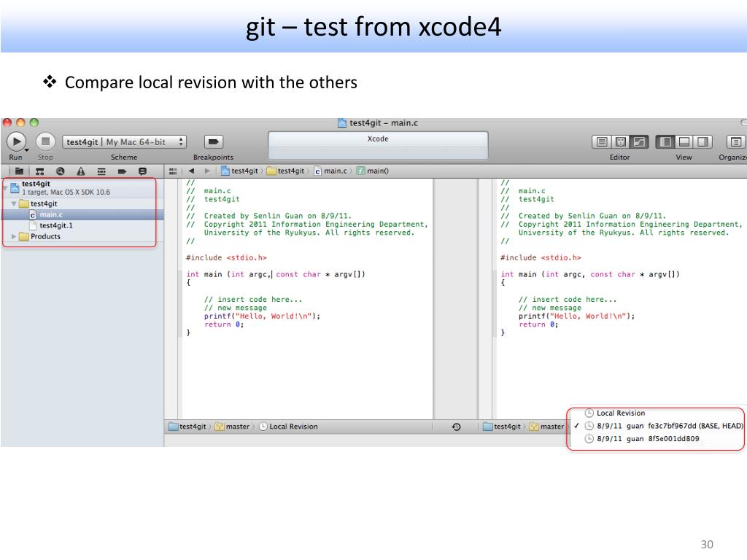
Task: Click test4git in the right revision bar
Action: [x=502, y=427]
